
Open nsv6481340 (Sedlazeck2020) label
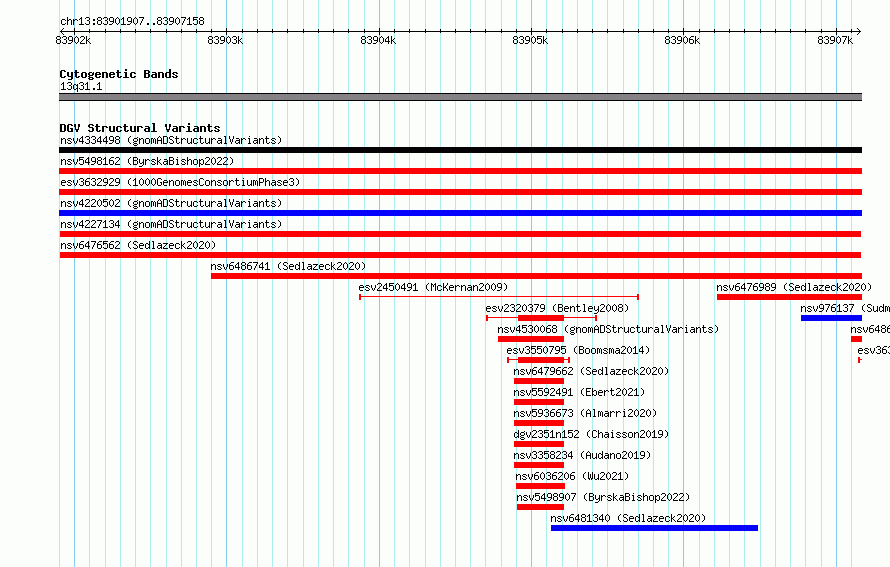click(628, 518)
